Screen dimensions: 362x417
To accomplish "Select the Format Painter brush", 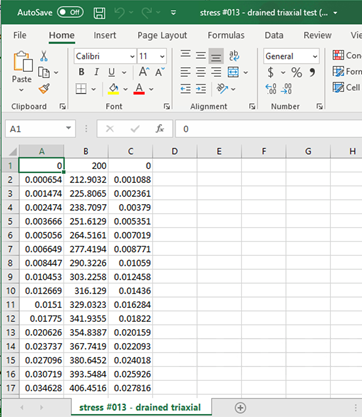I will pos(44,88).
